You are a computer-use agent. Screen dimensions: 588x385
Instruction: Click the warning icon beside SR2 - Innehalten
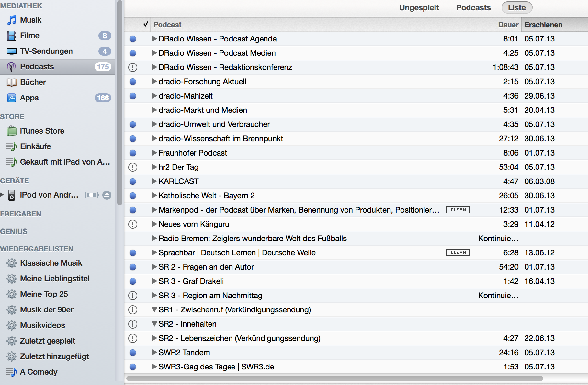[x=133, y=324]
